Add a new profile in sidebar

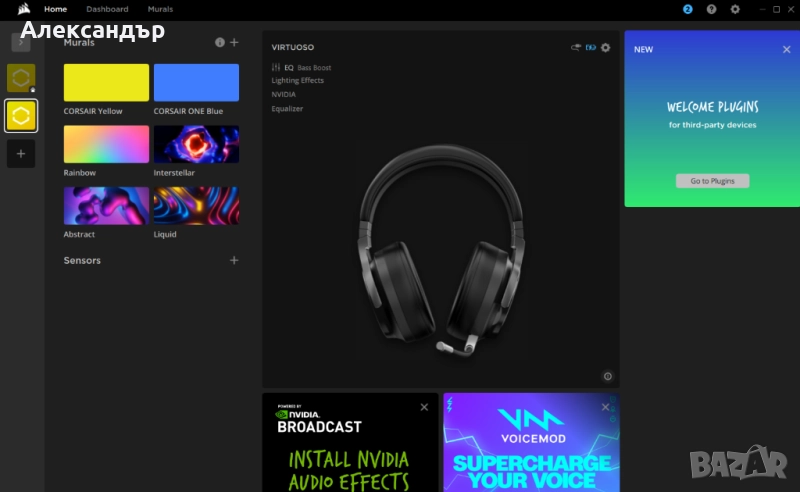21,154
